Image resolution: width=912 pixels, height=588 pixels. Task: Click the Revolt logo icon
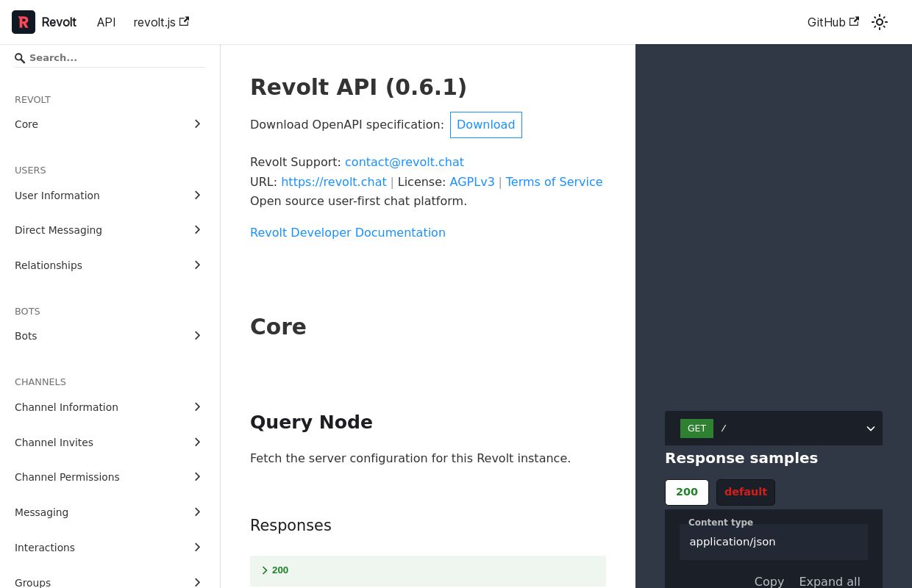click(24, 22)
